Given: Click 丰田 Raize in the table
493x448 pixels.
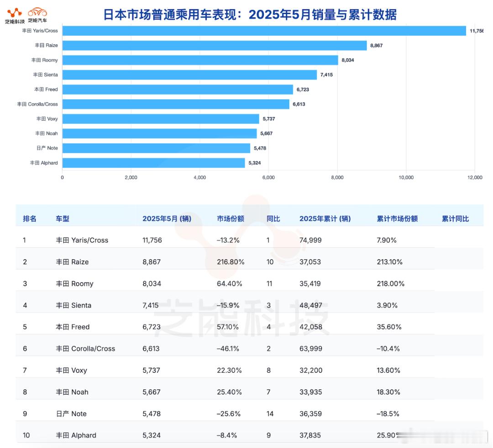Looking at the screenshot, I should click(72, 262).
